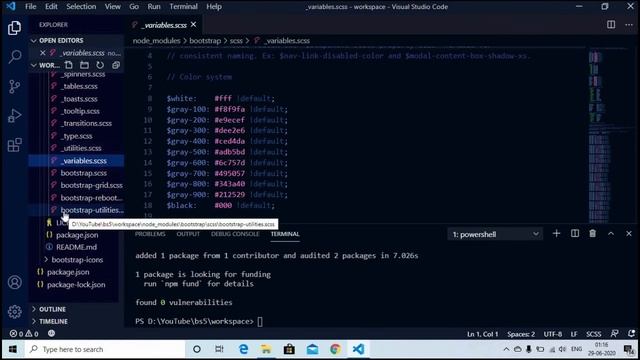The image size is (640, 360).
Task: Close the _variables.scss editor tab
Action: click(193, 24)
